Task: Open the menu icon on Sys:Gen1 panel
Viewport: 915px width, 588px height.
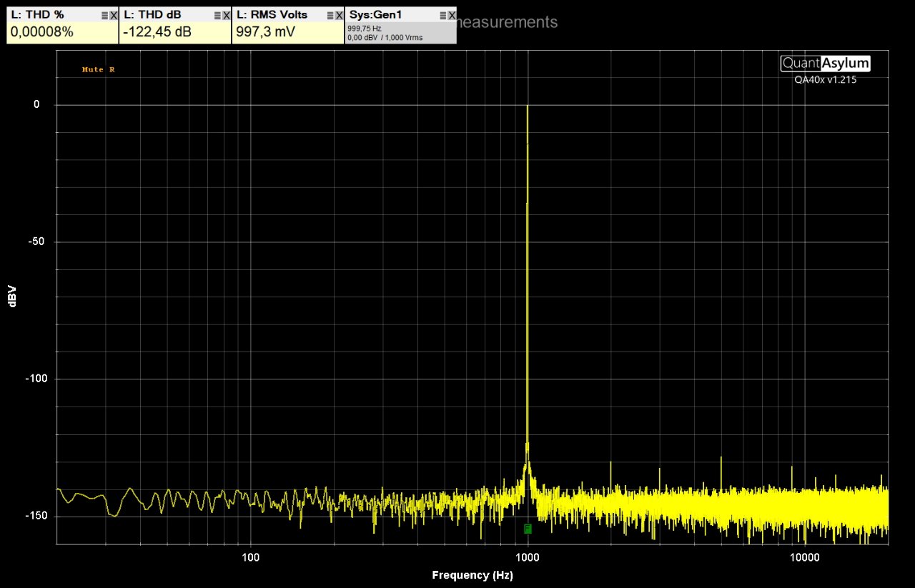Action: (x=442, y=15)
